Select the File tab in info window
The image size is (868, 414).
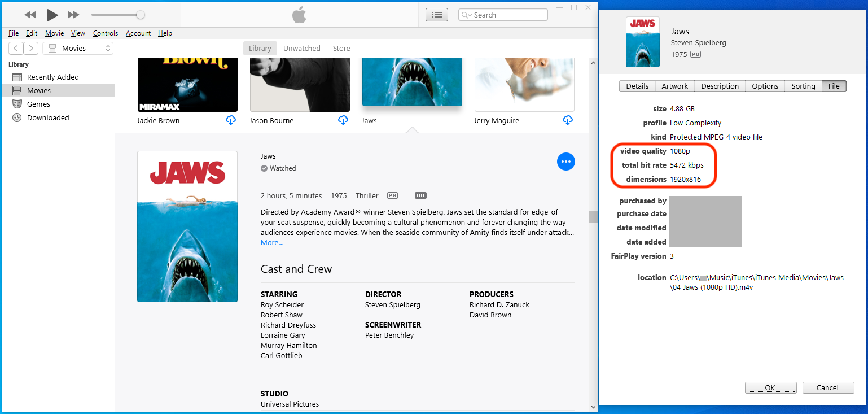click(834, 86)
